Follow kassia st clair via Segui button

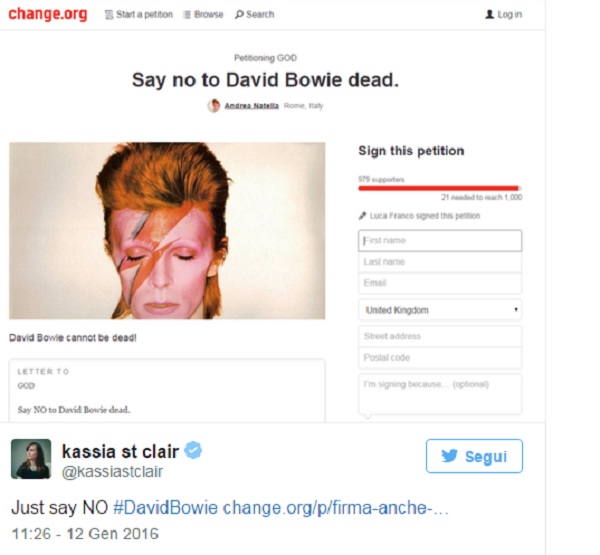click(474, 456)
